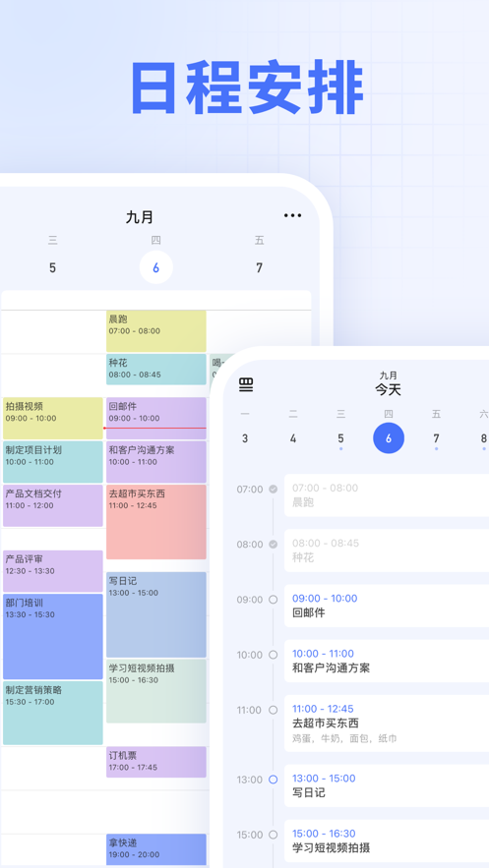Open the 制定营销策略 15:30 - 17:00 event

tap(53, 713)
